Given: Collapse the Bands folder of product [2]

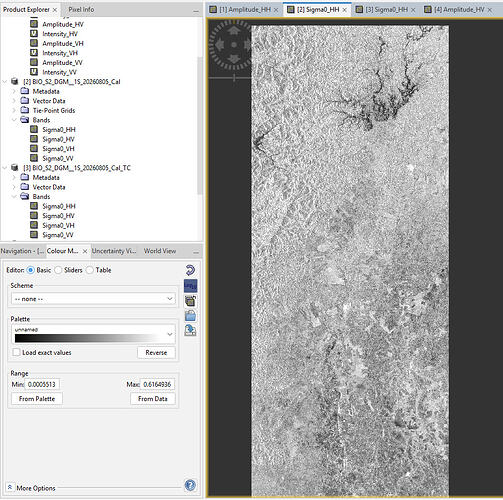Looking at the screenshot, I should pyautogui.click(x=14, y=120).
